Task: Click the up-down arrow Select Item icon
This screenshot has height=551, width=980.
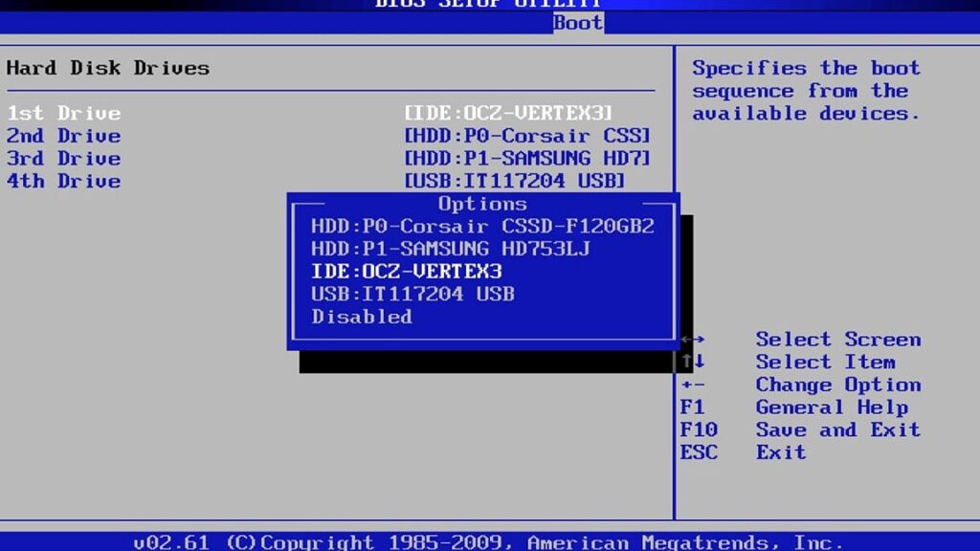Action: tap(694, 363)
